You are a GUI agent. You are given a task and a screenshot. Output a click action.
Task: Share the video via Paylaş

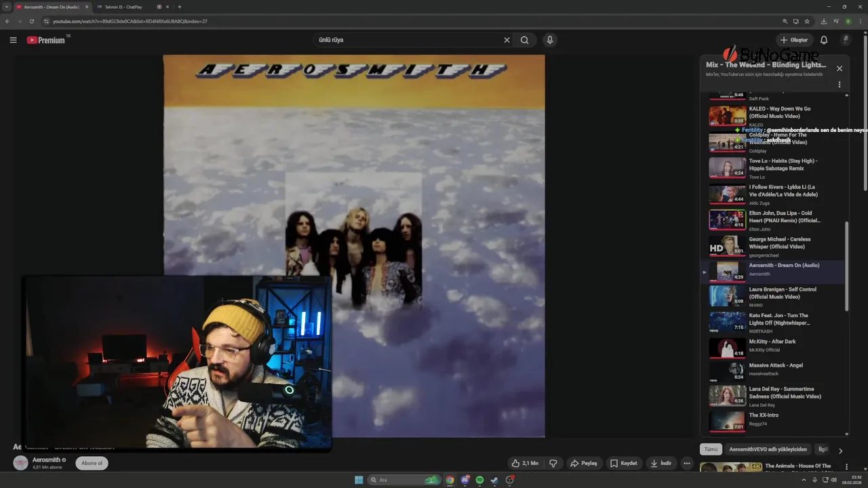pyautogui.click(x=584, y=463)
